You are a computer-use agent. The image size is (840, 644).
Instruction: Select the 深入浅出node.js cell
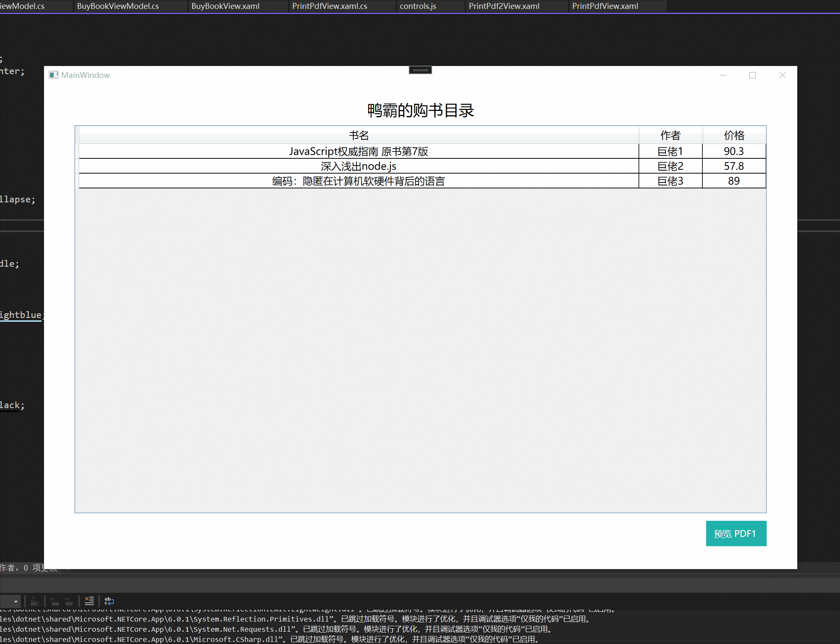tap(359, 166)
